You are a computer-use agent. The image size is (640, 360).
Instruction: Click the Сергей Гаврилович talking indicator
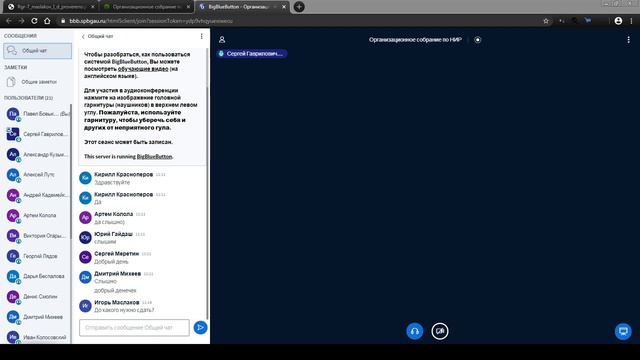click(251, 53)
